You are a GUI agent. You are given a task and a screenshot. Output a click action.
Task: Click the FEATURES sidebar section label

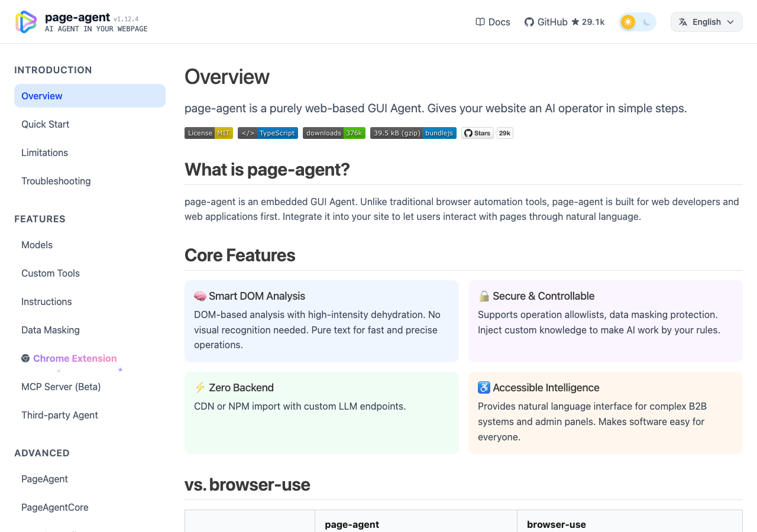click(x=40, y=219)
